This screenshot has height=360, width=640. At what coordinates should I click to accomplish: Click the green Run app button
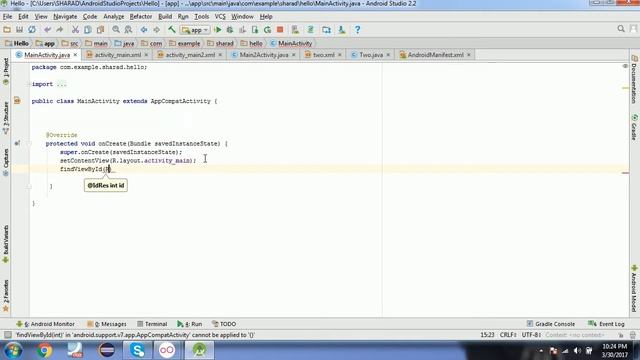coord(218,30)
